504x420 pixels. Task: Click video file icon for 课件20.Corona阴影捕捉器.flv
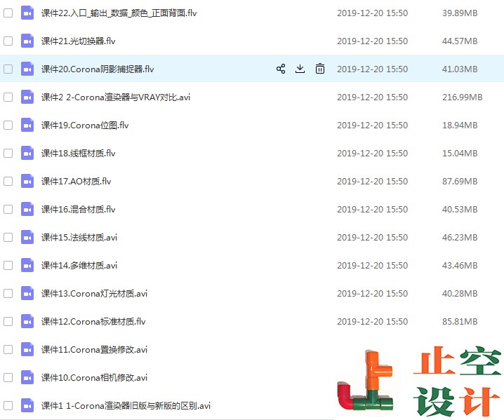pyautogui.click(x=27, y=69)
